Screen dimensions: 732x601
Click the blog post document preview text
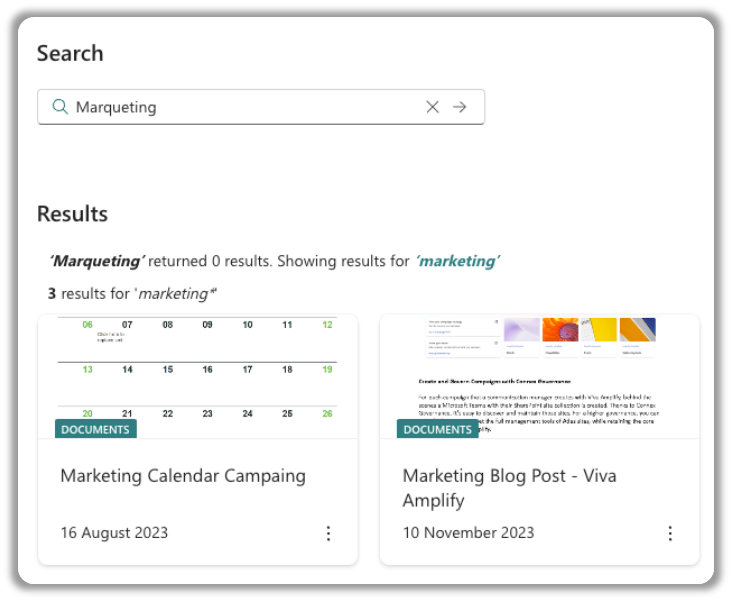[540, 400]
